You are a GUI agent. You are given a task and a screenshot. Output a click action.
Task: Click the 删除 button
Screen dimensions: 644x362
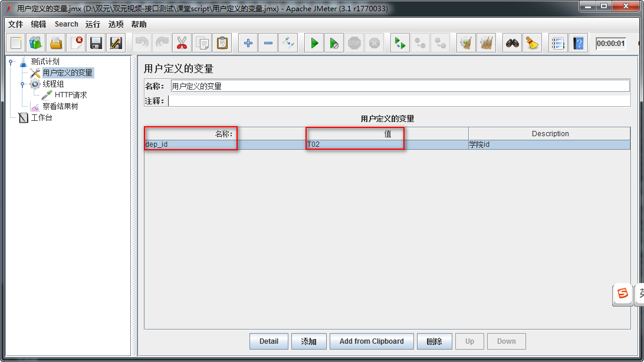(x=435, y=341)
